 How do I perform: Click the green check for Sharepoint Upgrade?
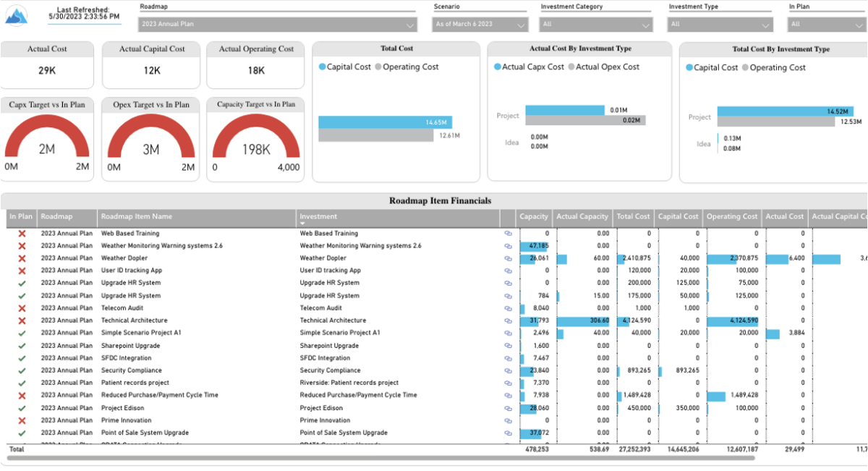20,345
